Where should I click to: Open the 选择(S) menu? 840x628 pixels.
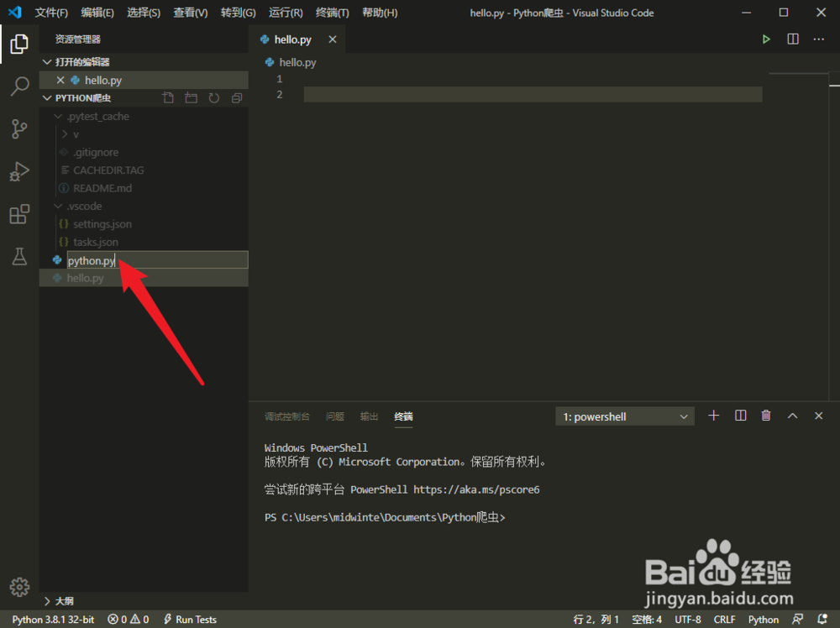point(143,13)
